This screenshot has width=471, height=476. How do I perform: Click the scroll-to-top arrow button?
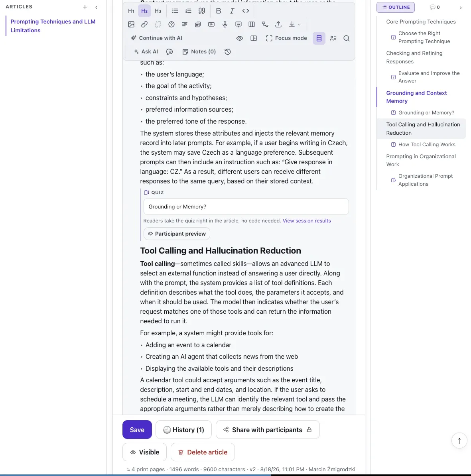point(459,441)
